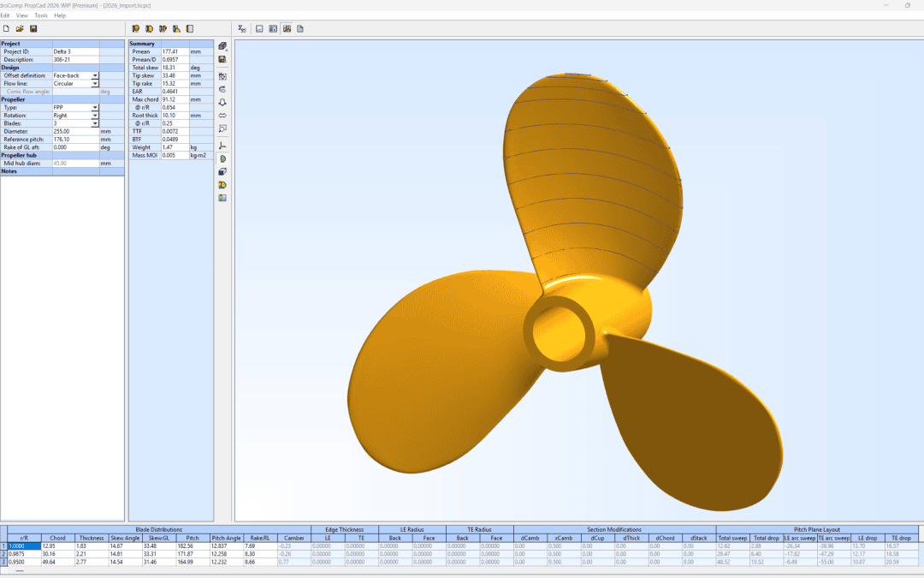
Task: Click the Pitch column header
Action: [x=192, y=538]
